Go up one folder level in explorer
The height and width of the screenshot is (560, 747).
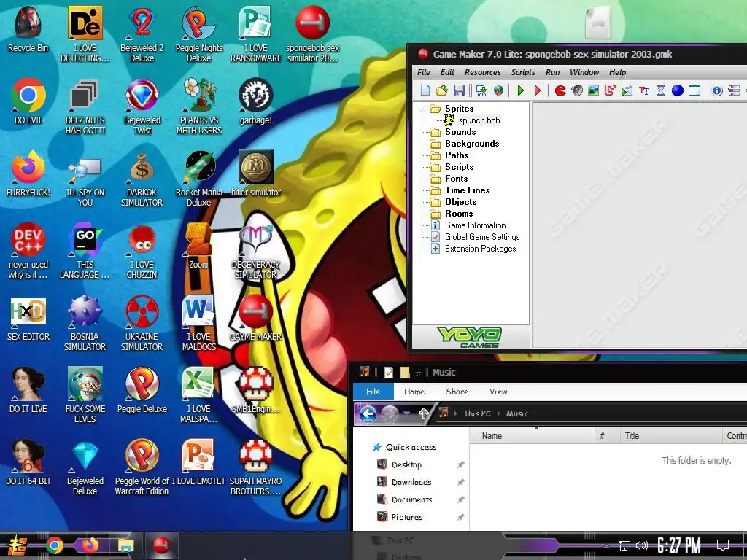423,413
